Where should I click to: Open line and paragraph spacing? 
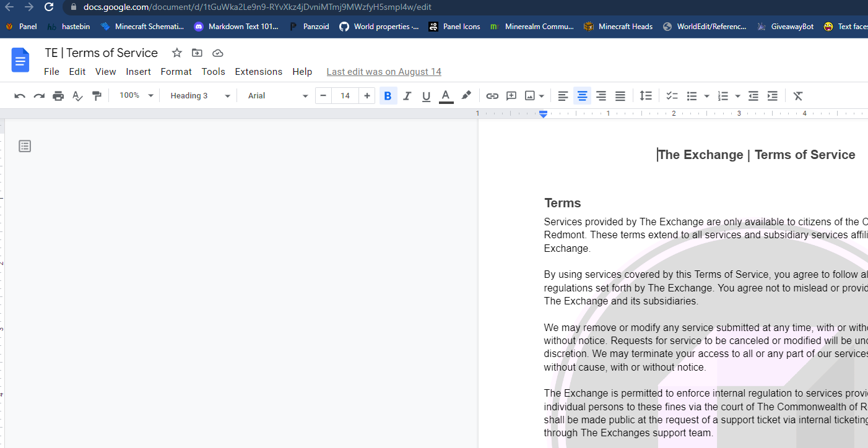point(646,96)
